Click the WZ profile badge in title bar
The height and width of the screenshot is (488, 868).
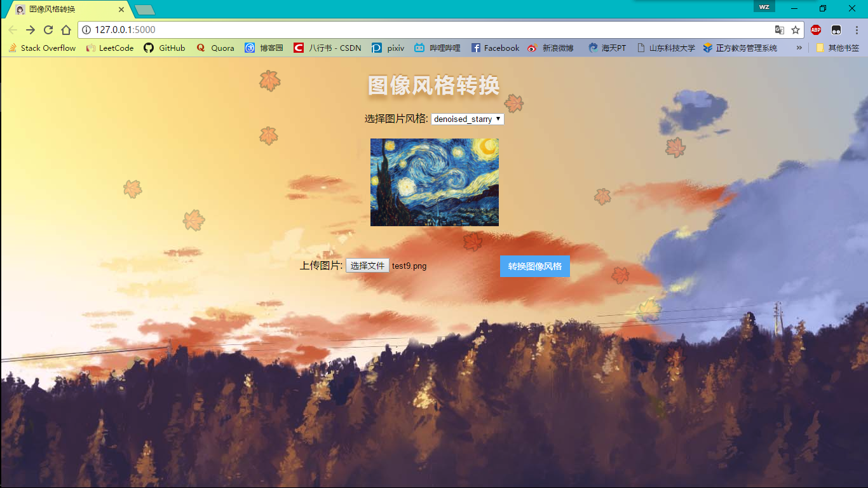tap(764, 7)
